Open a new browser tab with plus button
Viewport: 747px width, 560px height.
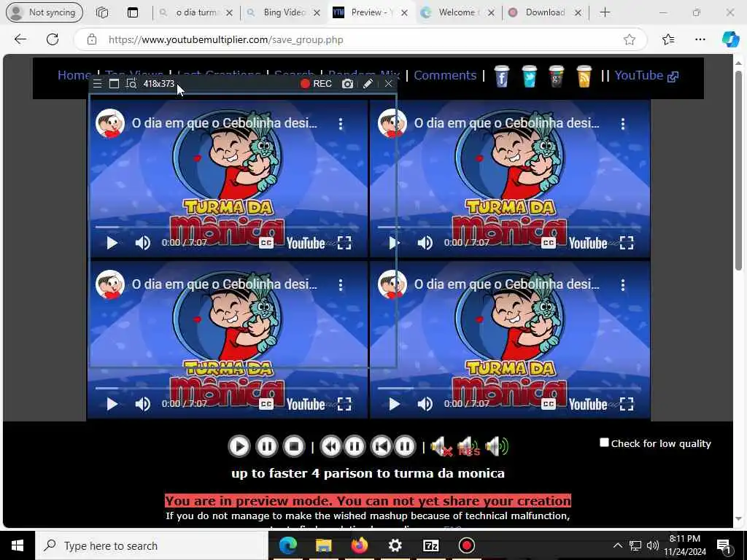[605, 12]
